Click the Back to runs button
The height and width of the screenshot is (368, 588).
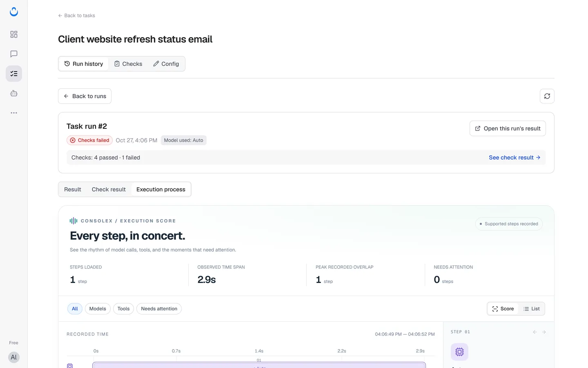pos(85,96)
